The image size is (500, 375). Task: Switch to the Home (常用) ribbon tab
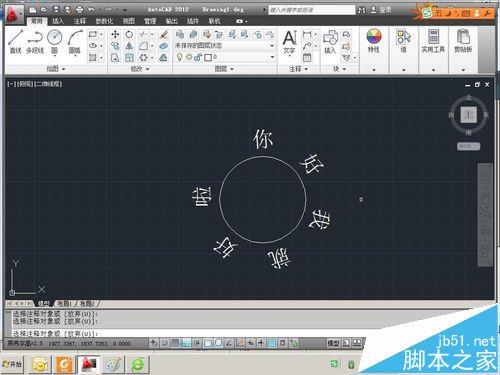[x=36, y=21]
